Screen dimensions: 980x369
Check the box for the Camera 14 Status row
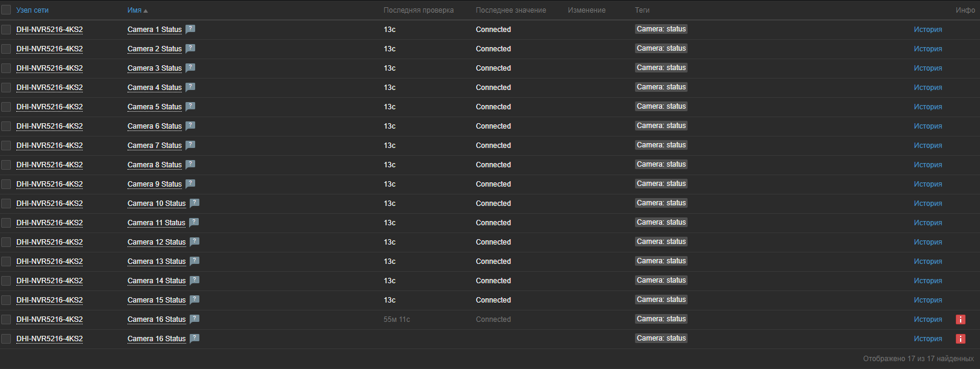[6, 281]
